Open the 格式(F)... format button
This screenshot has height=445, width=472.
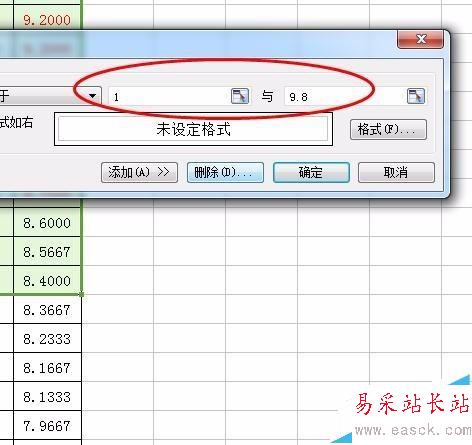[x=388, y=129]
